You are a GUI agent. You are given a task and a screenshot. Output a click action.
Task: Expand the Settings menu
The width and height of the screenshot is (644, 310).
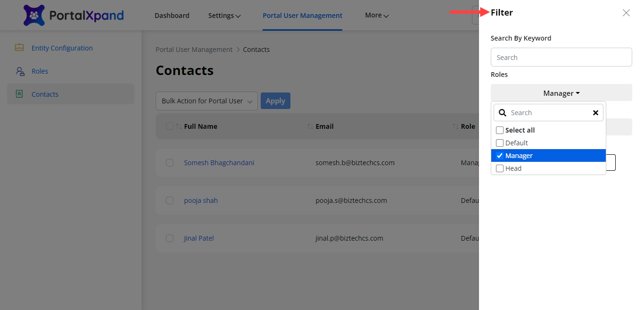pyautogui.click(x=224, y=16)
